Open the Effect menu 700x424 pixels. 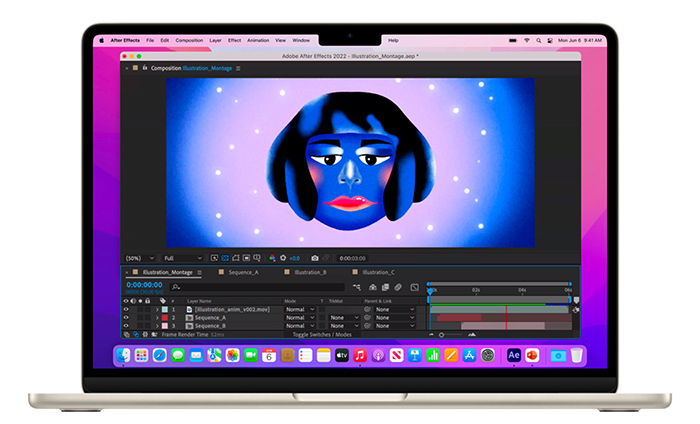234,40
